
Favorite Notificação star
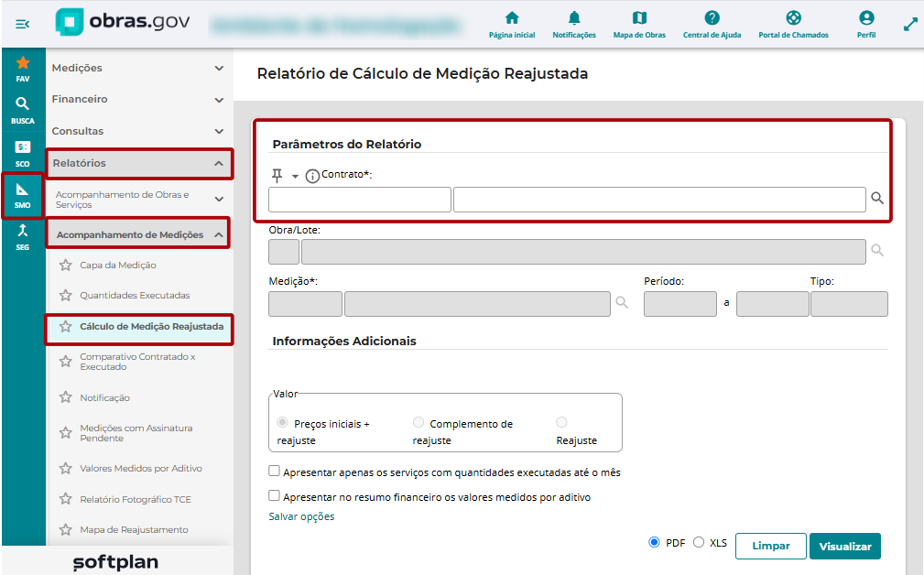[65, 397]
